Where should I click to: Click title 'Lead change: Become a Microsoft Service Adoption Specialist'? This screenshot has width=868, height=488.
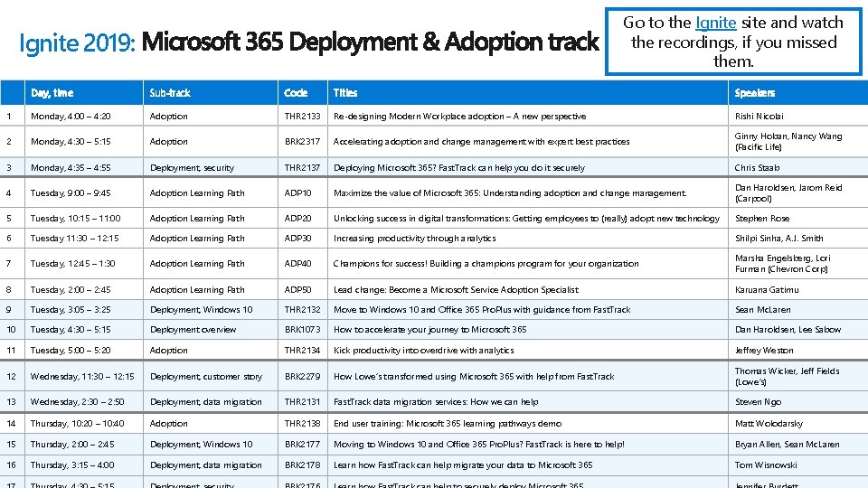[456, 290]
